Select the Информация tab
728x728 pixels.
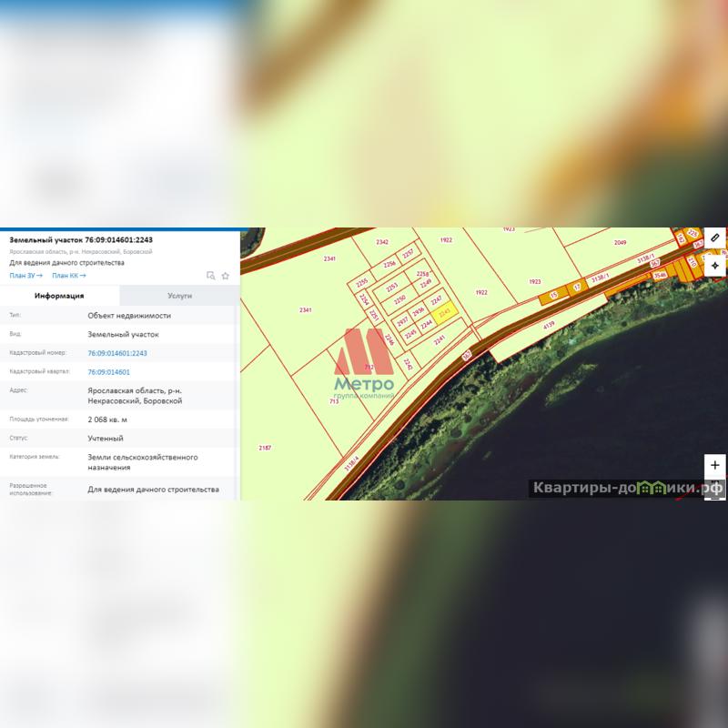coord(59,296)
